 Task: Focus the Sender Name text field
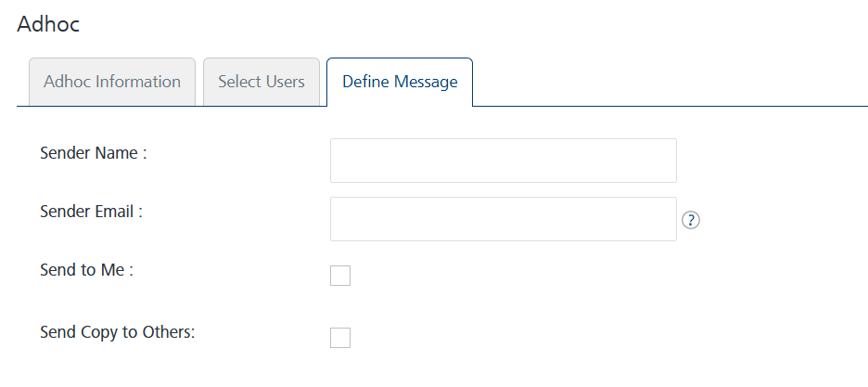click(503, 161)
